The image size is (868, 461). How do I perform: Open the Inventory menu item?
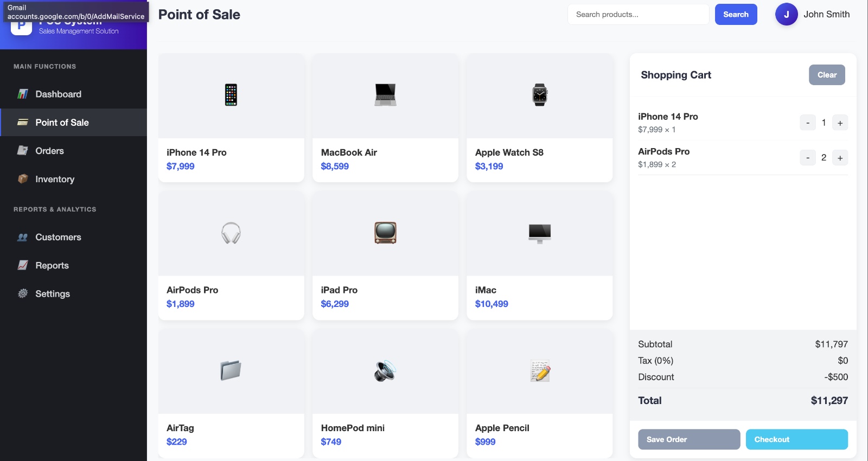click(55, 179)
